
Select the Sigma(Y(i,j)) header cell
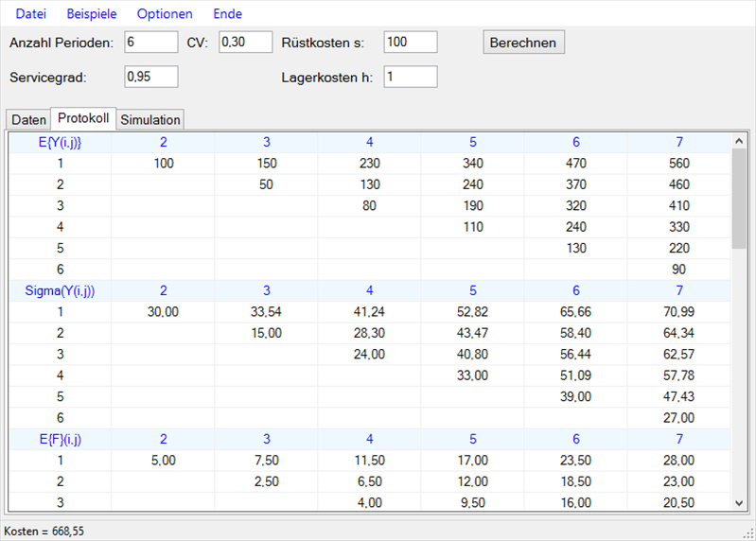59,290
